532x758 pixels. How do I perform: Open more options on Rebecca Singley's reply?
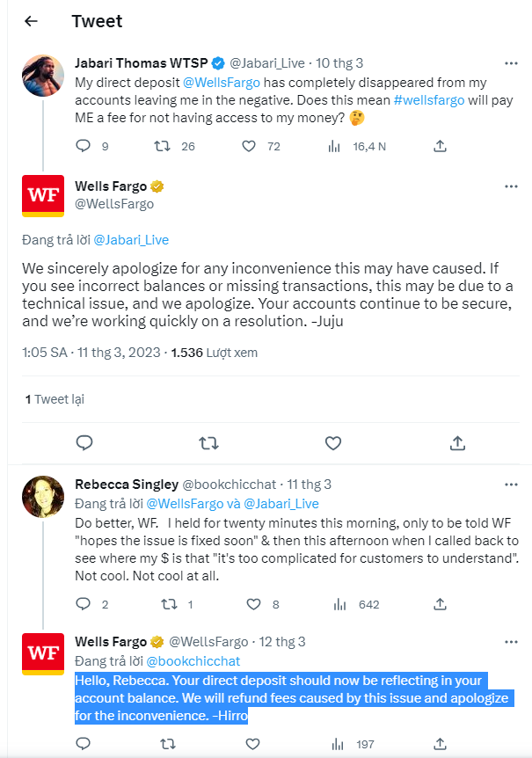[510, 485]
